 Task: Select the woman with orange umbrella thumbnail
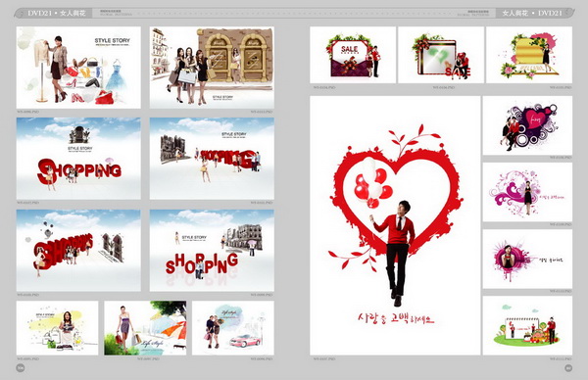click(145, 328)
